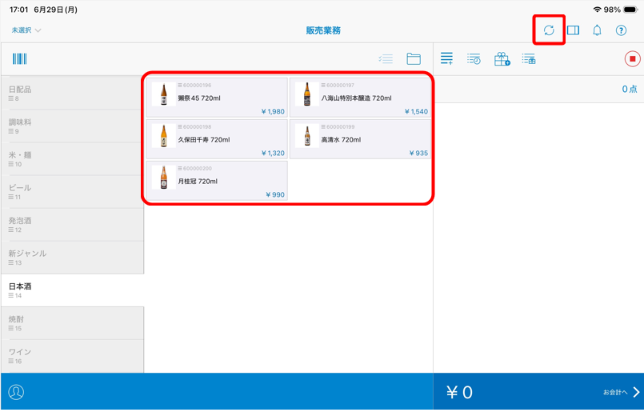Screen dimensions: 644x410
Task: Open the help question mark icon
Action: tap(621, 30)
